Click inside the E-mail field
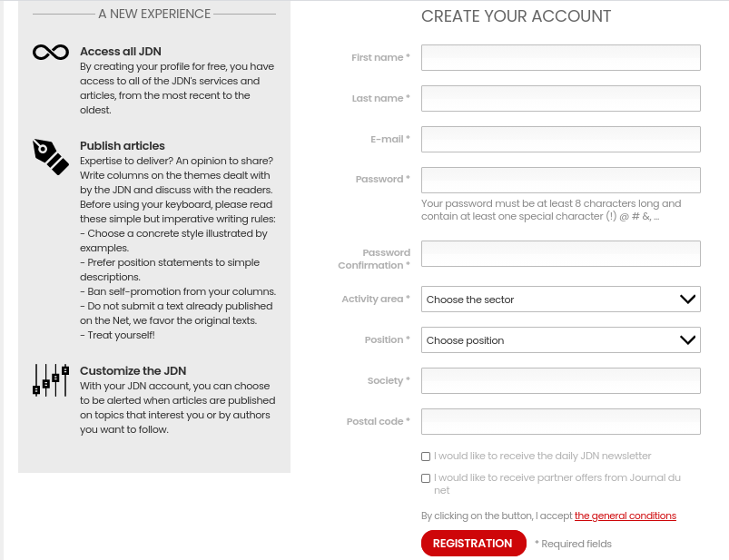 pyautogui.click(x=560, y=139)
